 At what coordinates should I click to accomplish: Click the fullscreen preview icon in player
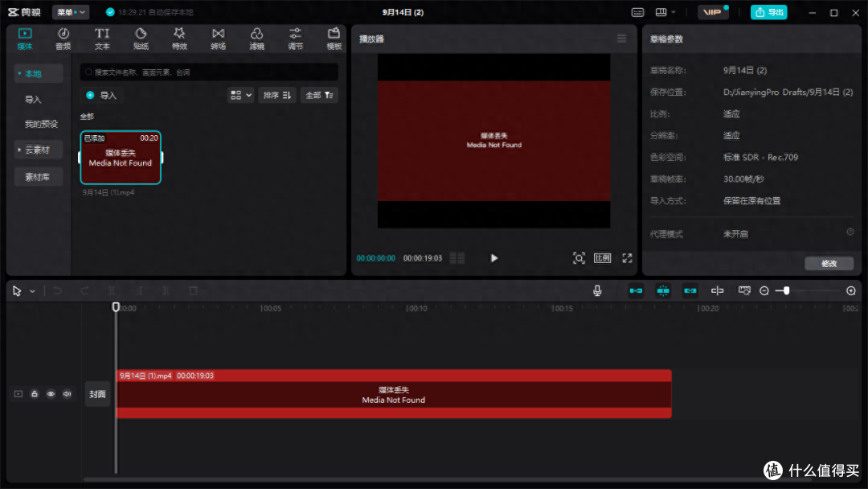(627, 258)
